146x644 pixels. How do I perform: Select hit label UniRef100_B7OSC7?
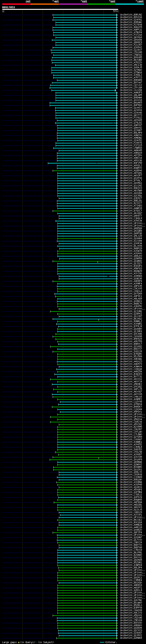(x=131, y=211)
